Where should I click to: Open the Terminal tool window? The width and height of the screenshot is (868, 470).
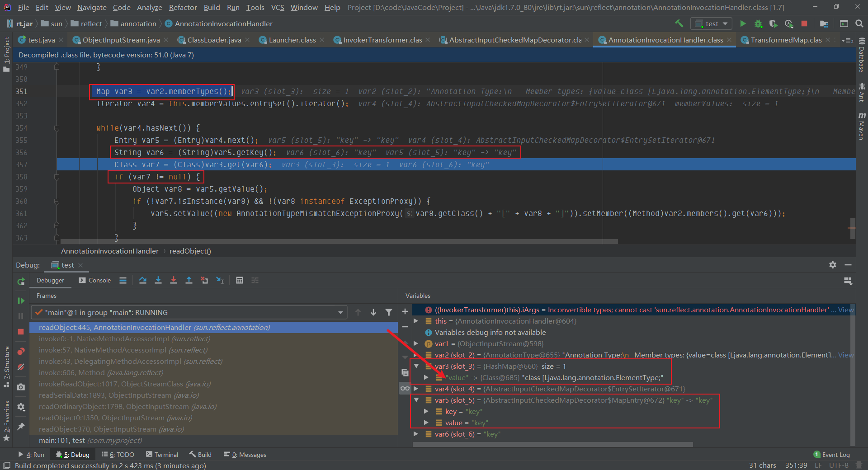point(162,455)
